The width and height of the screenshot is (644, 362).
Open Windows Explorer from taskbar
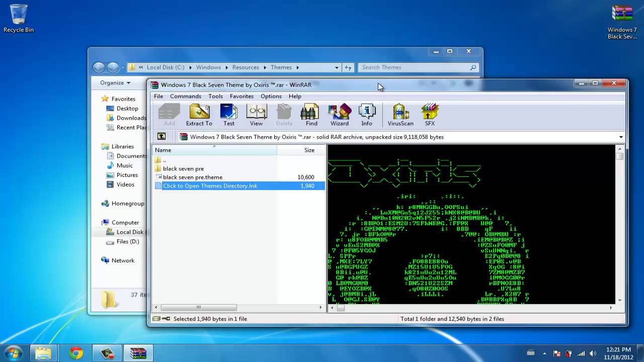pyautogui.click(x=44, y=353)
